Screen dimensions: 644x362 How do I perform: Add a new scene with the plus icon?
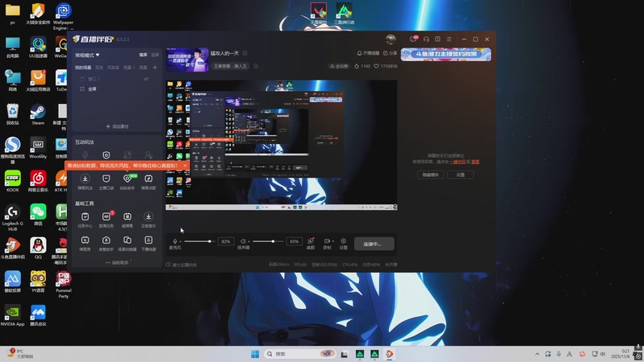coord(155,68)
